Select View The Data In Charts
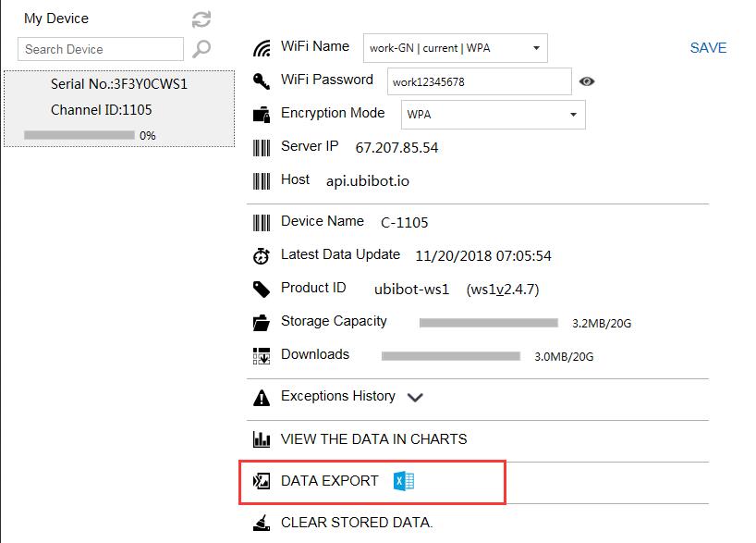The height and width of the screenshot is (543, 756). tap(373, 439)
